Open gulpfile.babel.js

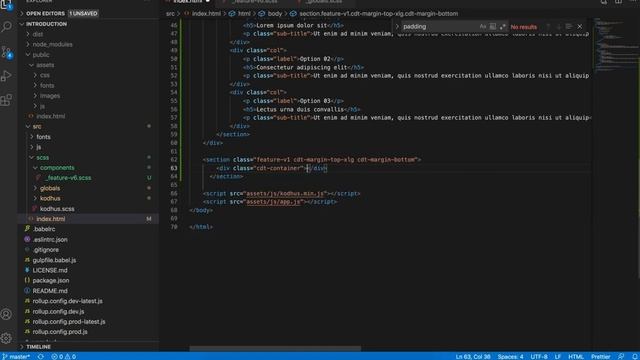coord(54,260)
